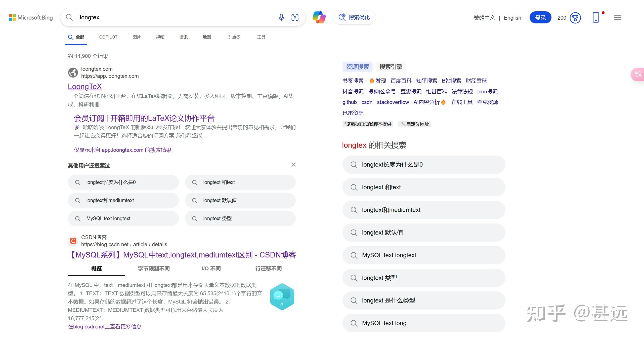Click the 百度百科 link
This screenshot has width=644, height=339.
[x=401, y=81]
